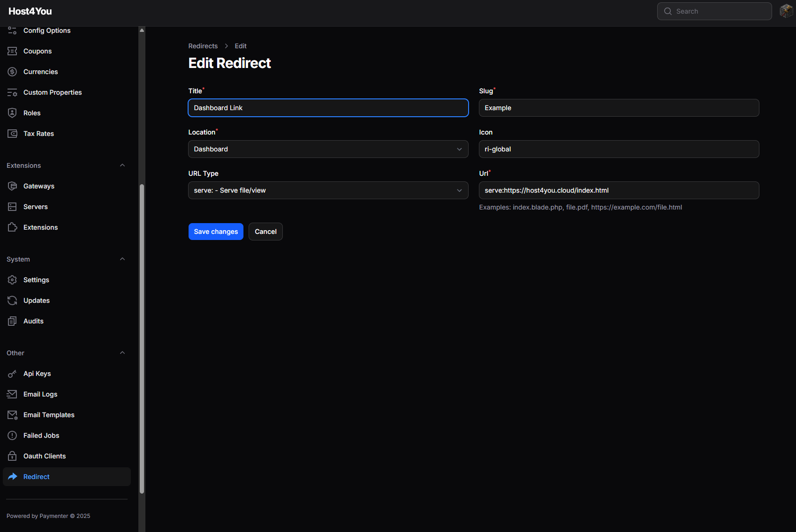Click the Save changes button
The width and height of the screenshot is (796, 532).
[x=216, y=232]
